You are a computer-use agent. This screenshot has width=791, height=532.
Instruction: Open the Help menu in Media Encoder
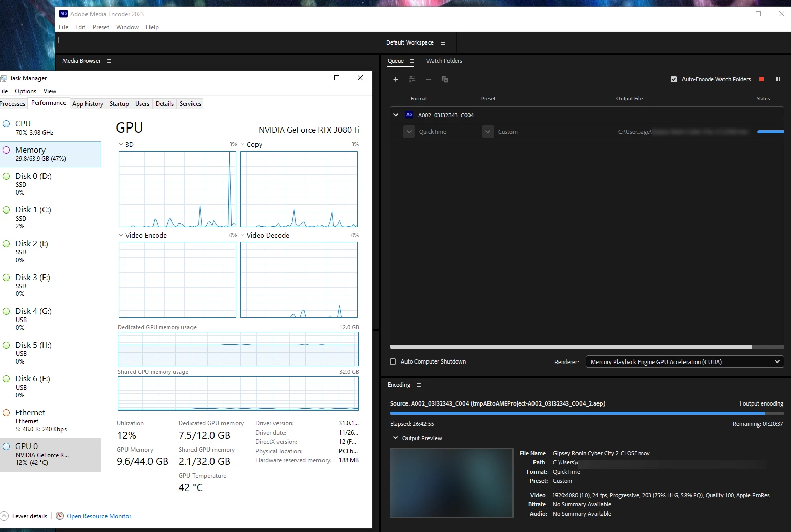point(152,27)
